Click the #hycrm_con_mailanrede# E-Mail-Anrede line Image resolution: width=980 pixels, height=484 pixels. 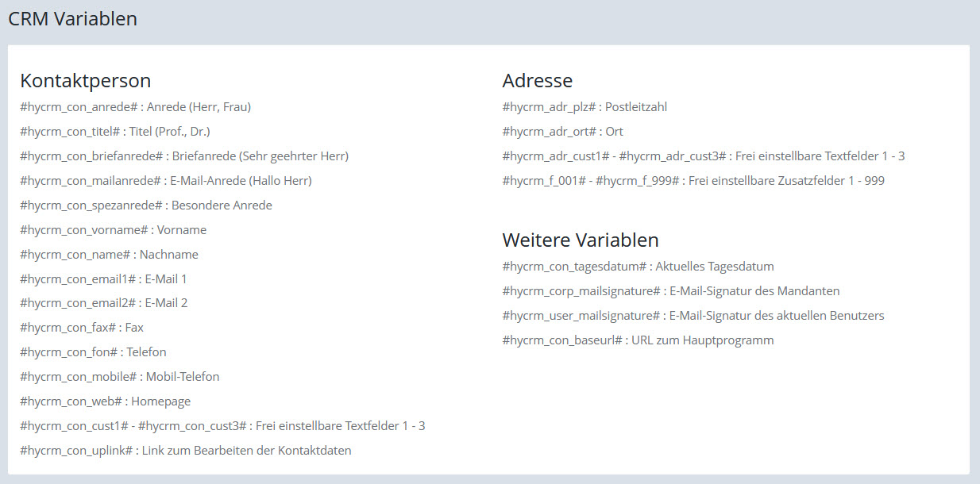tap(165, 181)
